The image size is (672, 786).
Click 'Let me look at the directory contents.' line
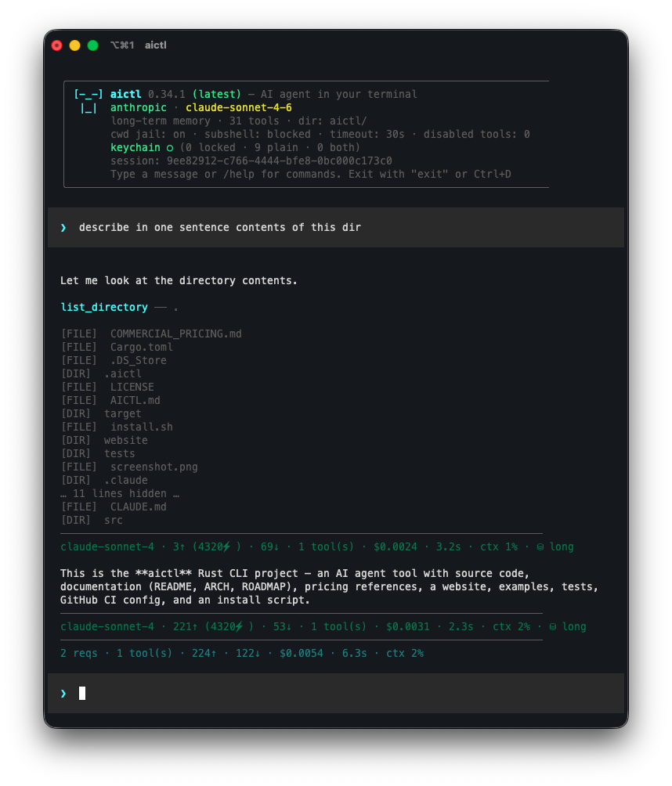tap(179, 280)
